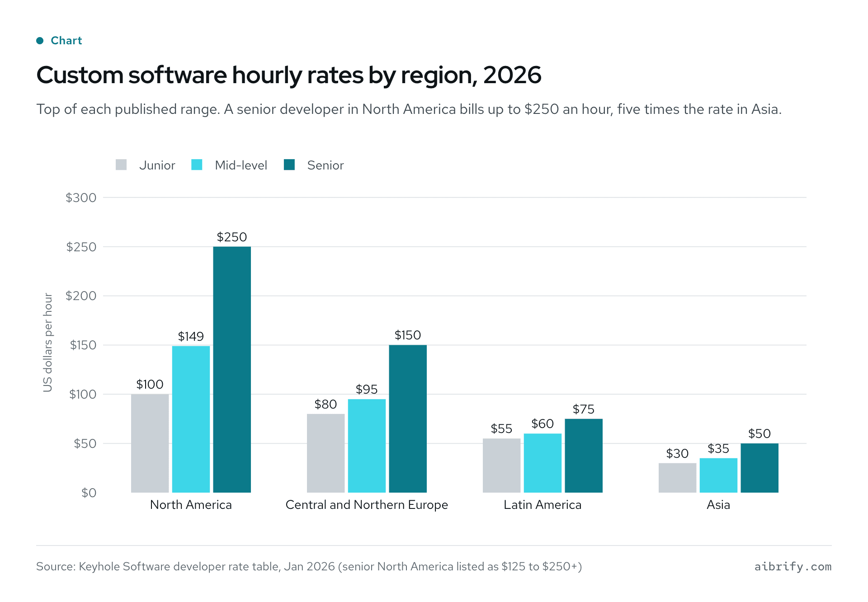Click the "$35" value label
Screen dimensions: 868x602
[x=718, y=448]
